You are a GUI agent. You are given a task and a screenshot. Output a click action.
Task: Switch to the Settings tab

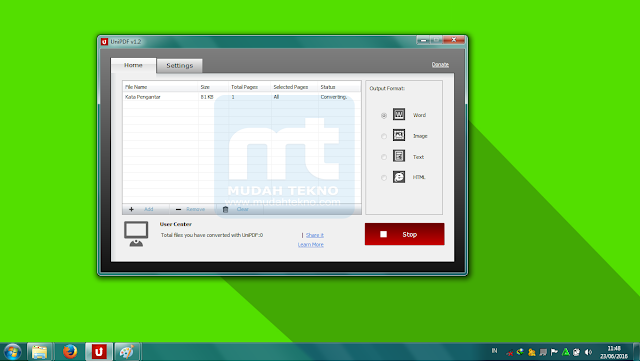(x=180, y=66)
